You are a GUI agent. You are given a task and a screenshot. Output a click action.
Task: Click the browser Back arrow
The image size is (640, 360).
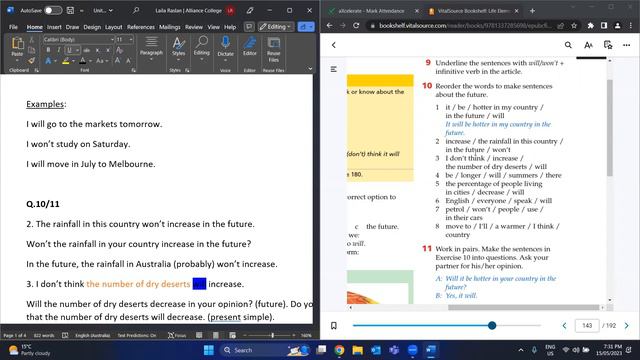pos(329,25)
